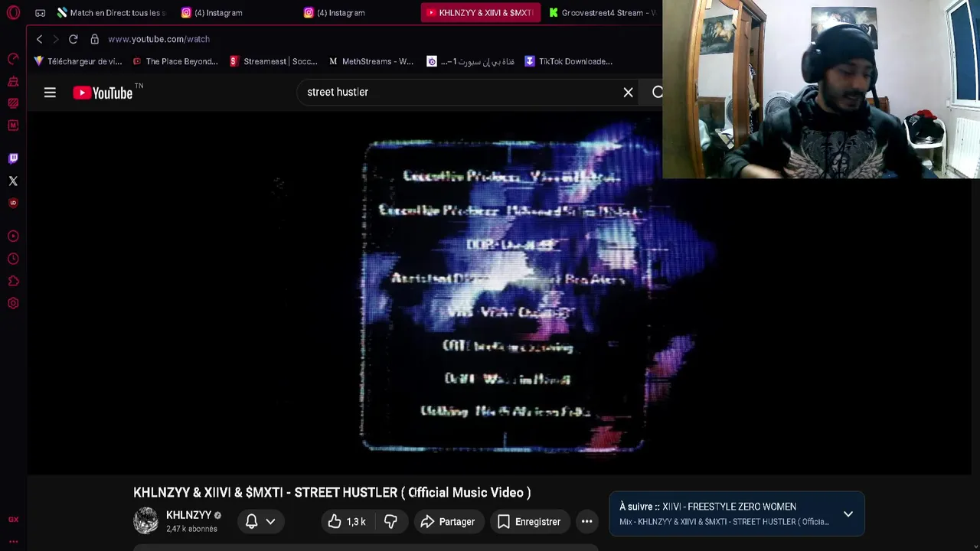Viewport: 980px width, 551px height.
Task: Open Téléchargeur de vi... bookmark
Action: tap(77, 61)
